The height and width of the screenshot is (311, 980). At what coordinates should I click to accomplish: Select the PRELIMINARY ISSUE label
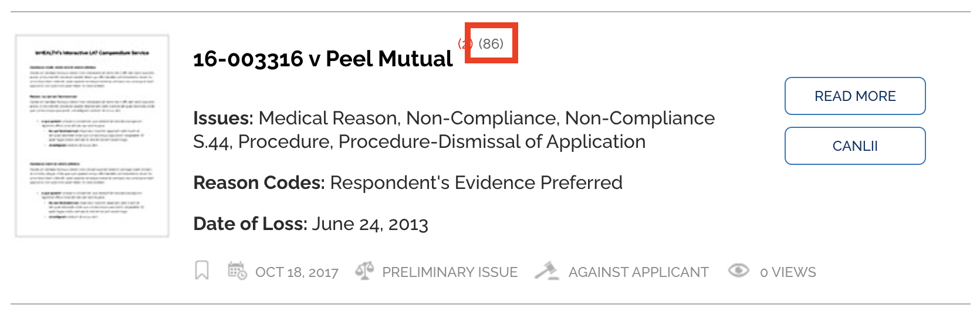click(450, 272)
